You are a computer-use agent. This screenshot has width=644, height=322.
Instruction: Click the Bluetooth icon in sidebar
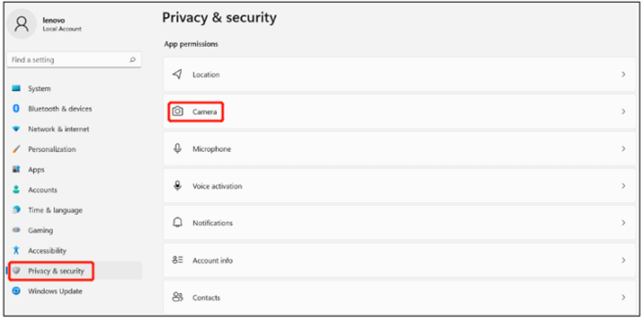point(16,109)
